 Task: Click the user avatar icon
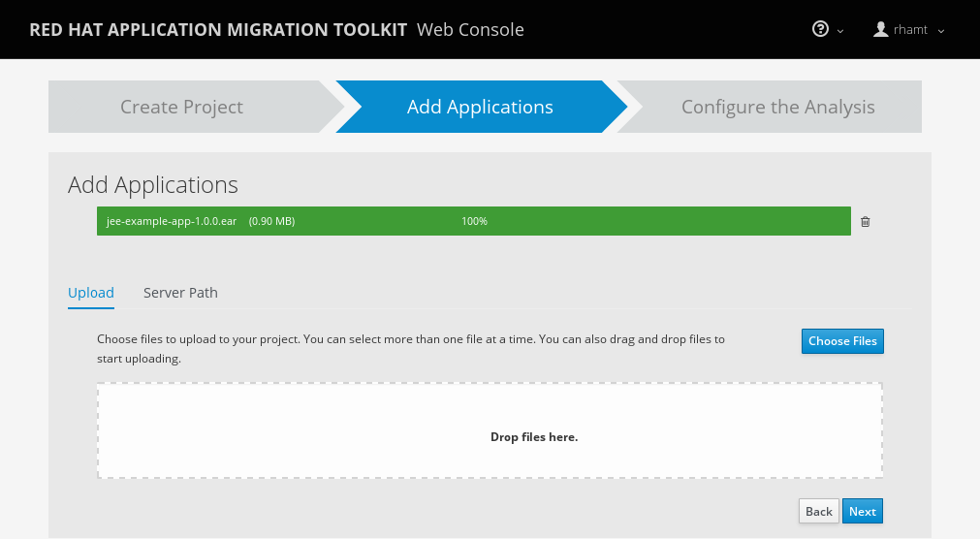881,29
